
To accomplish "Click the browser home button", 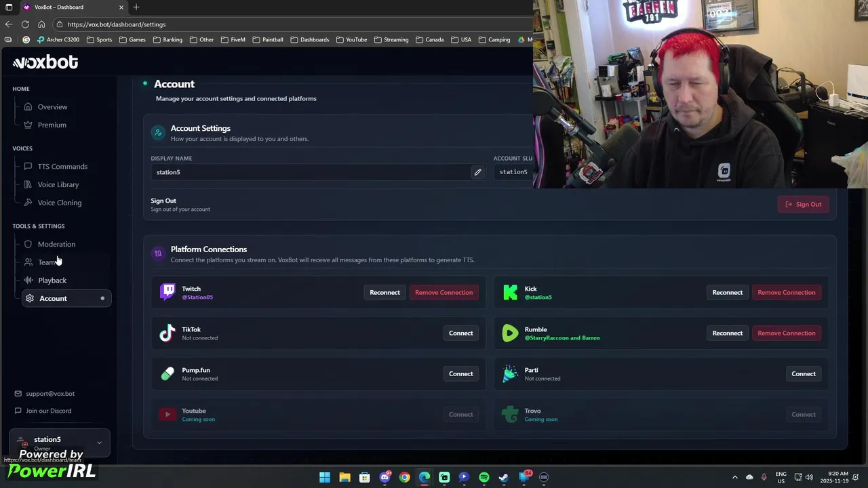I will point(41,24).
